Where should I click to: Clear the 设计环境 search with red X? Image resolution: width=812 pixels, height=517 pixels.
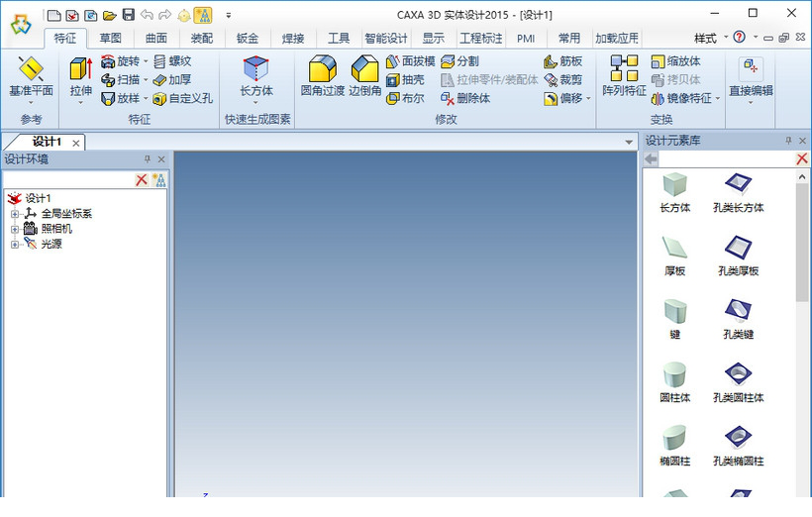click(x=142, y=179)
